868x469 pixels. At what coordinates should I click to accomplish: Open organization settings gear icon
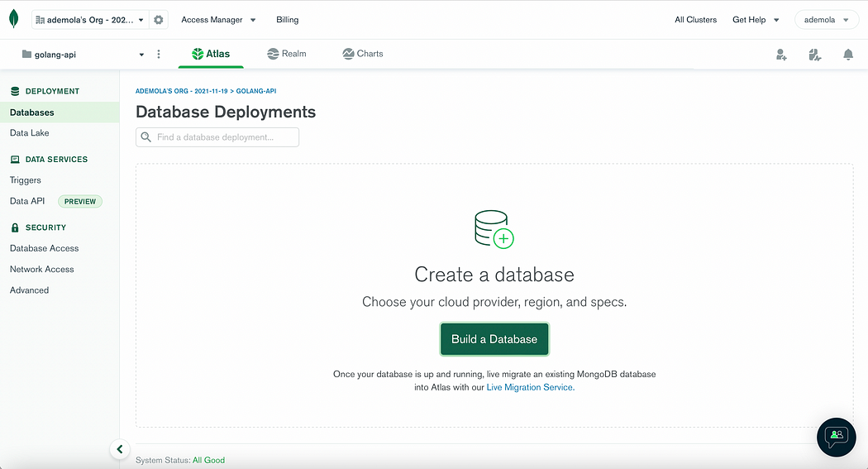[x=159, y=20]
